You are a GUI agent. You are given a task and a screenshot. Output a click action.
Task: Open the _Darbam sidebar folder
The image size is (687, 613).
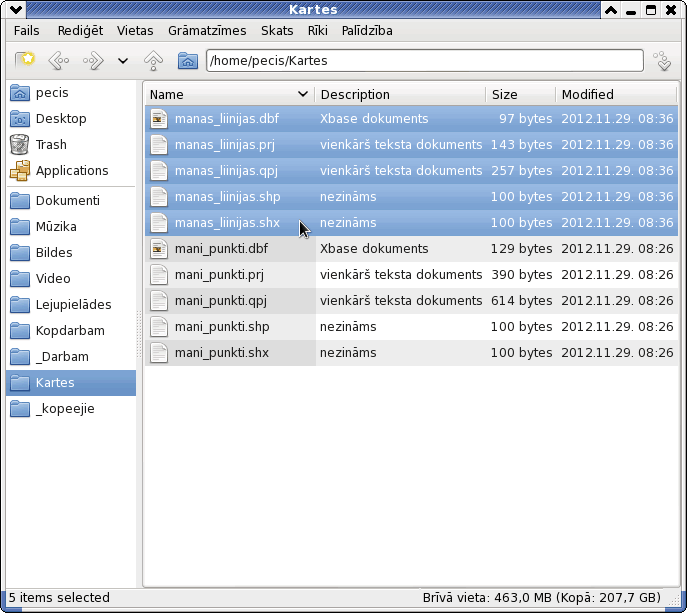click(71, 357)
